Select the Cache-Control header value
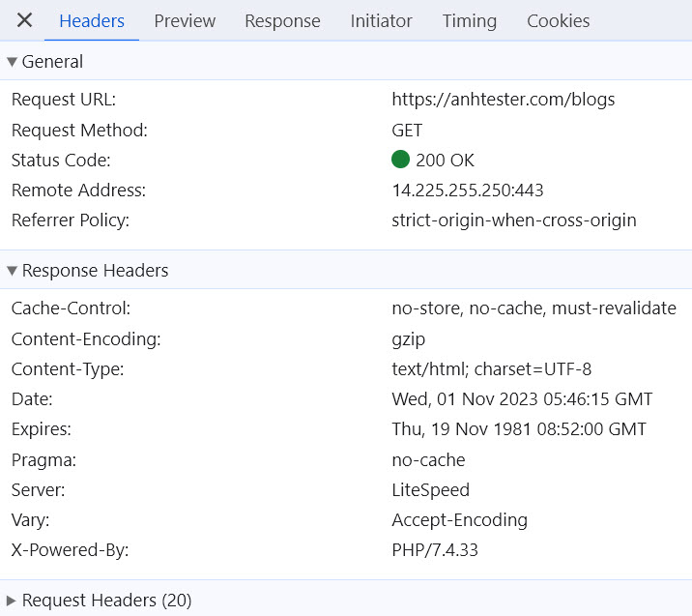This screenshot has height=616, width=692. pyautogui.click(x=533, y=309)
